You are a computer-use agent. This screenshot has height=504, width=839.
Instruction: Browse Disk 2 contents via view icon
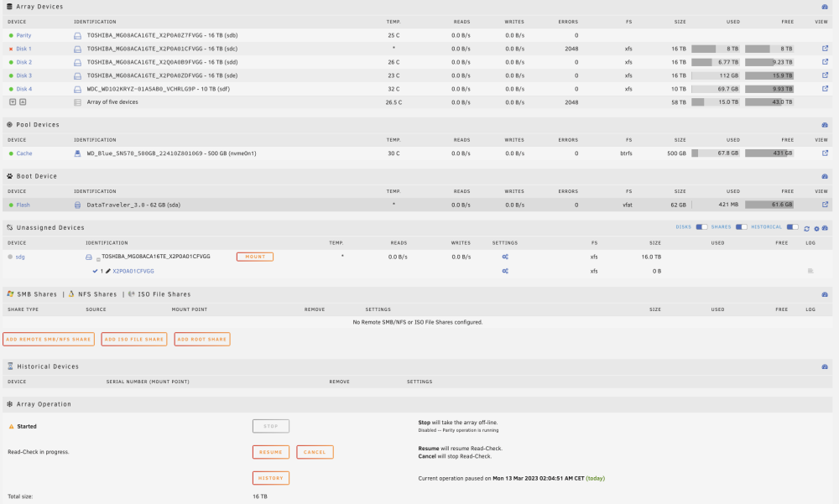(x=825, y=61)
